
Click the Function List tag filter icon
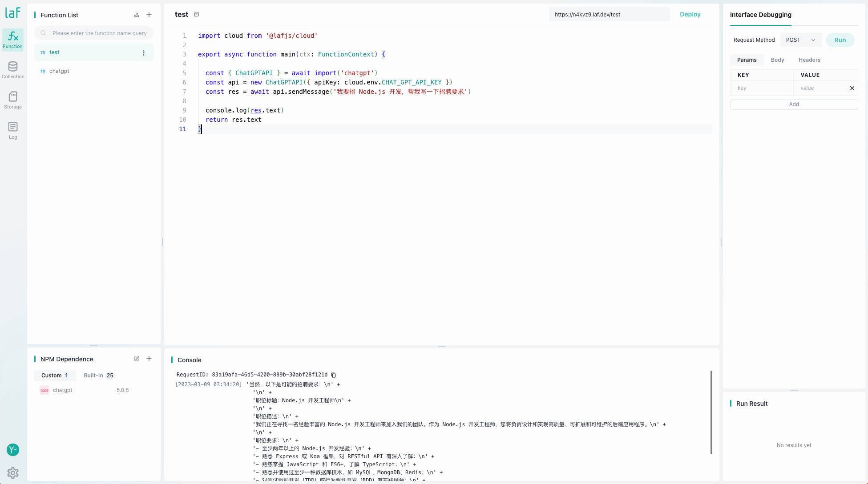pos(137,15)
